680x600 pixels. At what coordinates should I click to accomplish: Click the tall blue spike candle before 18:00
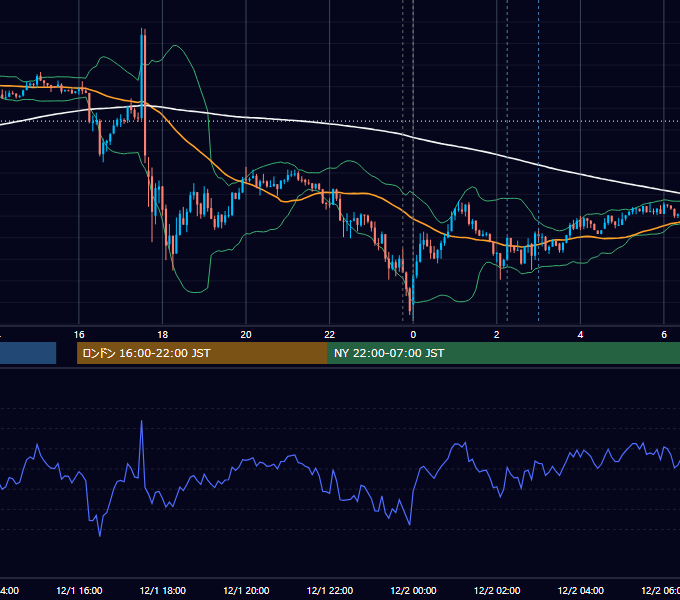pyautogui.click(x=142, y=74)
